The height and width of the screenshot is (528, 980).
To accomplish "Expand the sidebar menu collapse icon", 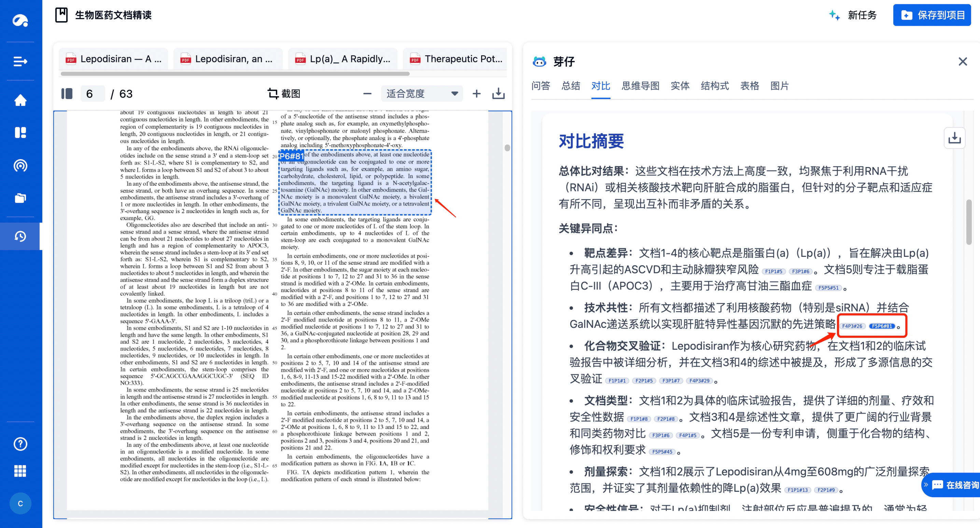I will 20,61.
